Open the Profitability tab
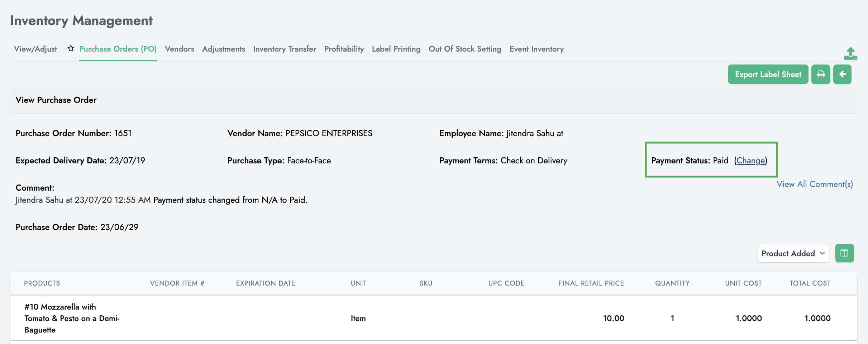 [344, 49]
